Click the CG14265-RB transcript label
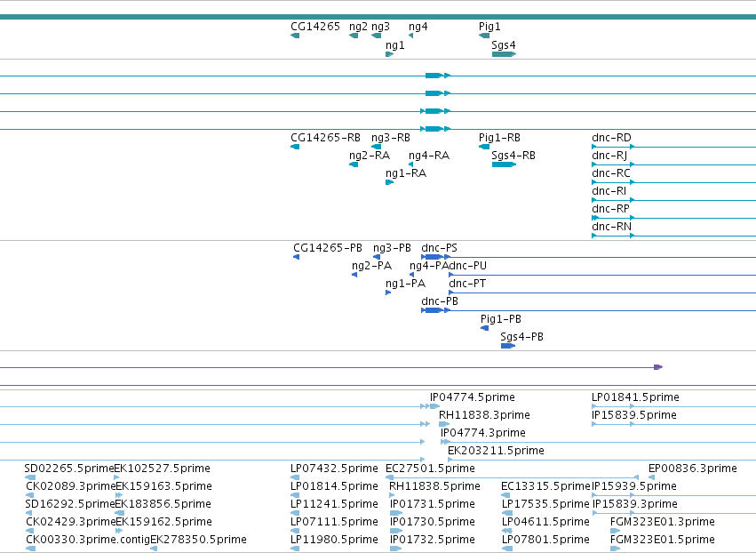 (x=325, y=138)
